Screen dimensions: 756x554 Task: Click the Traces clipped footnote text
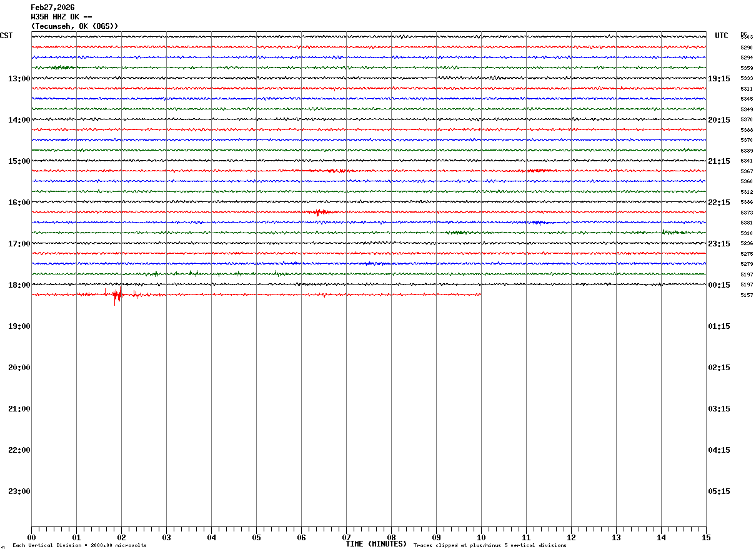click(x=490, y=546)
